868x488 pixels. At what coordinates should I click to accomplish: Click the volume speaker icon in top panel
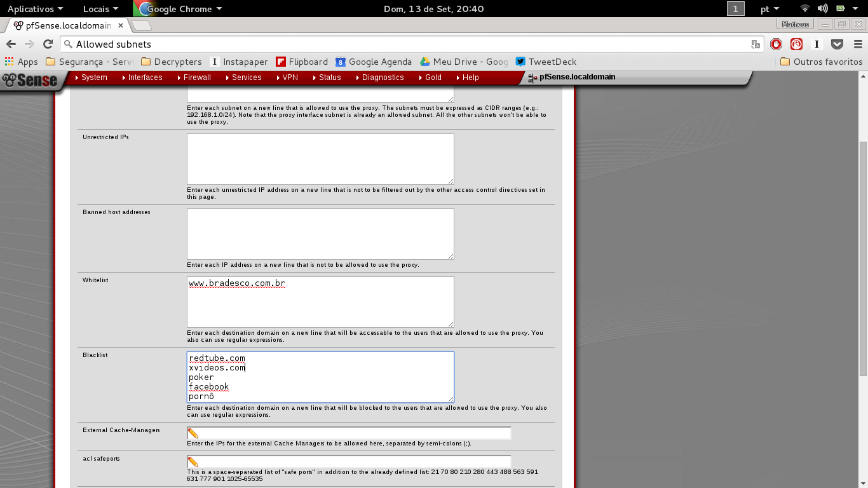coord(823,9)
